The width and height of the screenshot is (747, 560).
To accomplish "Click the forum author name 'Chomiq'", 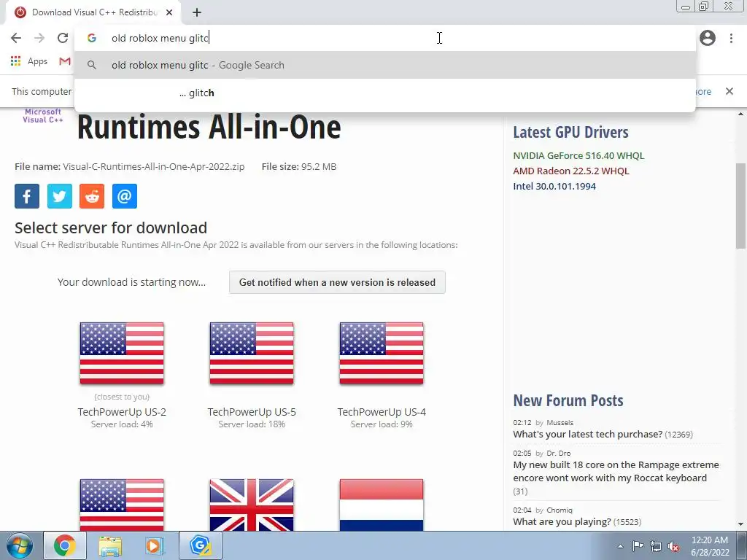I will click(x=560, y=510).
